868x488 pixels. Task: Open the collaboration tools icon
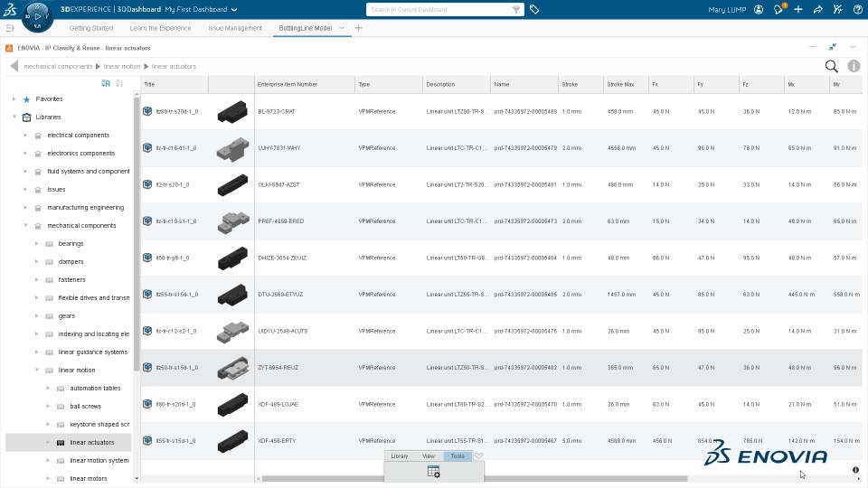[838, 9]
